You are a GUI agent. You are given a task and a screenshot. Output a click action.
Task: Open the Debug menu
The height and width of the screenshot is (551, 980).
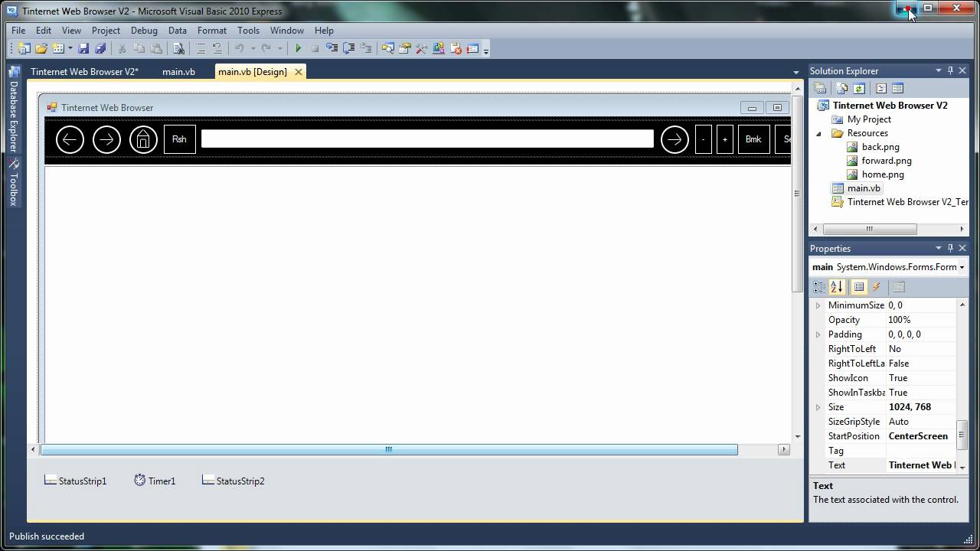[144, 31]
